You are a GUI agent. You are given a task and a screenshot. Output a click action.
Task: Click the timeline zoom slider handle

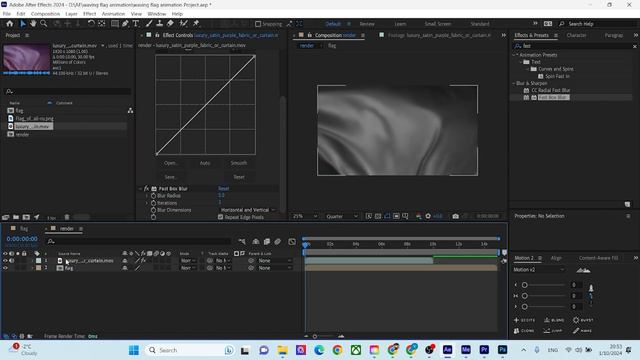pos(315,336)
